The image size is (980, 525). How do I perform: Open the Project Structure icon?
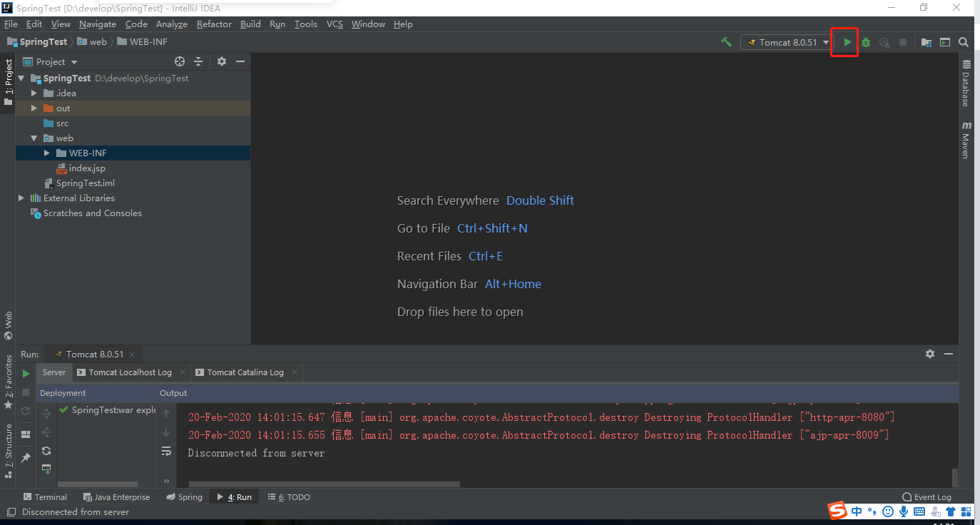(927, 42)
